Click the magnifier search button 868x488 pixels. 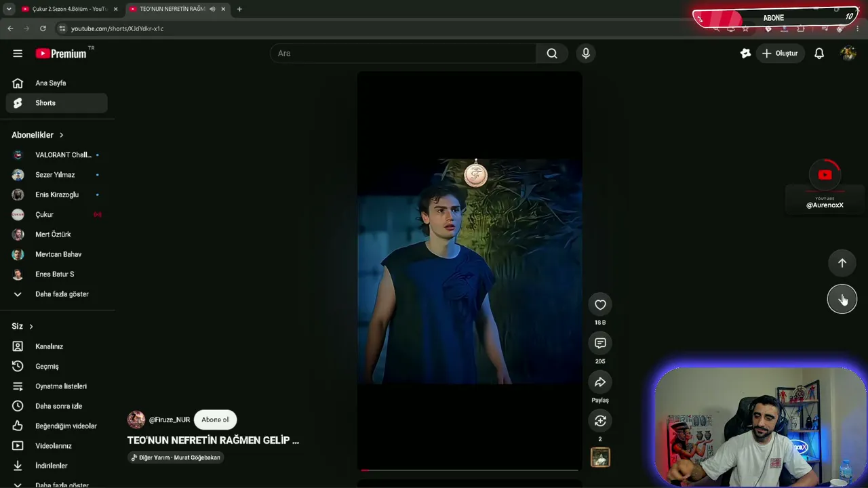(552, 54)
